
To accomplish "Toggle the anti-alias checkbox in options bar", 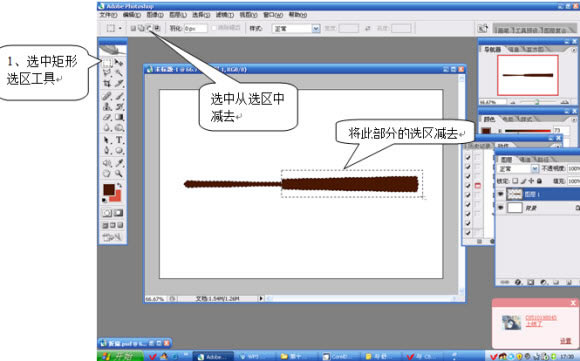I will 214,28.
